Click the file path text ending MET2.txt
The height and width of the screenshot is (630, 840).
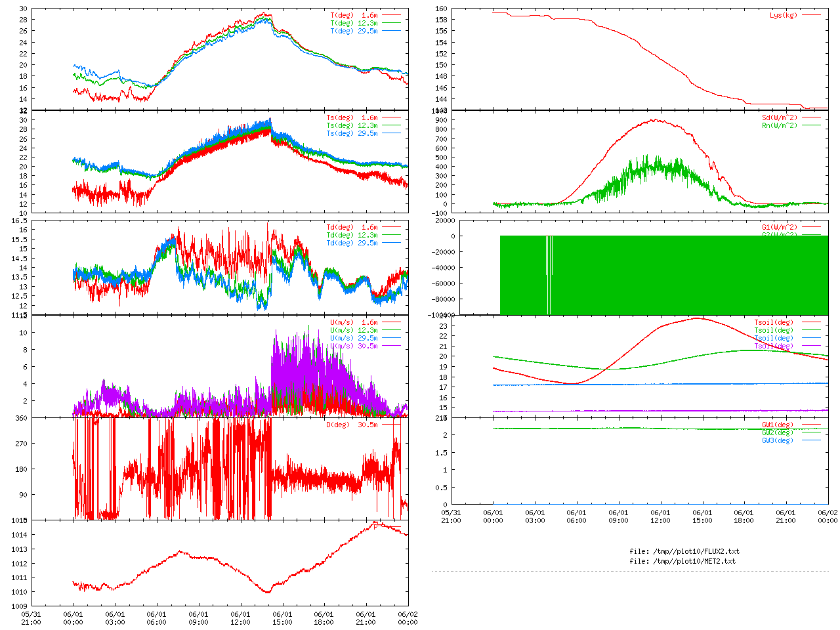pyautogui.click(x=682, y=562)
